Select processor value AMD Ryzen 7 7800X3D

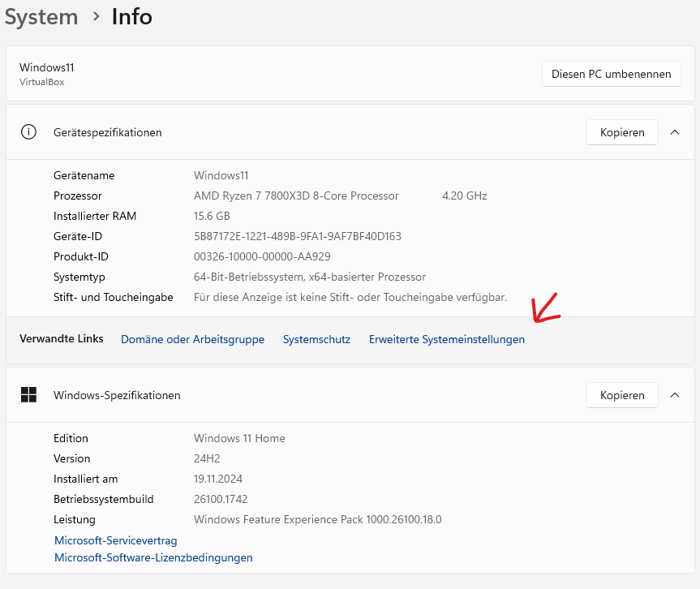[296, 196]
